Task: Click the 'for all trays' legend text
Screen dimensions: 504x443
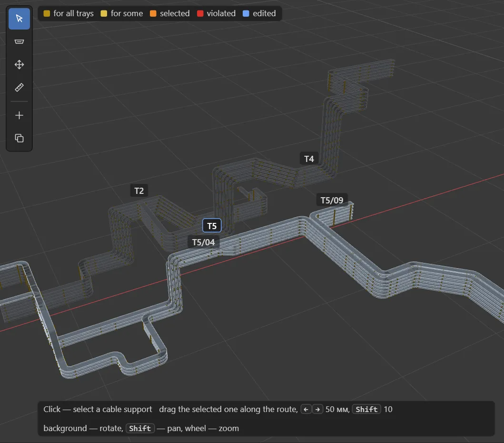Action: [74, 13]
